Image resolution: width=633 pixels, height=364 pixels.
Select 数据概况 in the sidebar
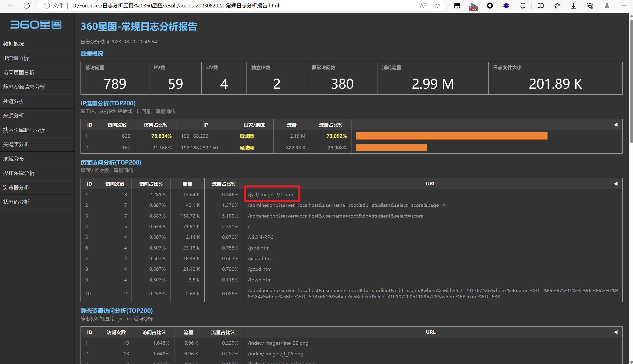pyautogui.click(x=37, y=44)
